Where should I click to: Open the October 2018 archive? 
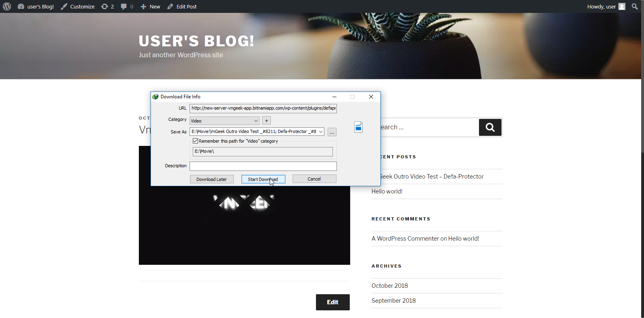(390, 286)
